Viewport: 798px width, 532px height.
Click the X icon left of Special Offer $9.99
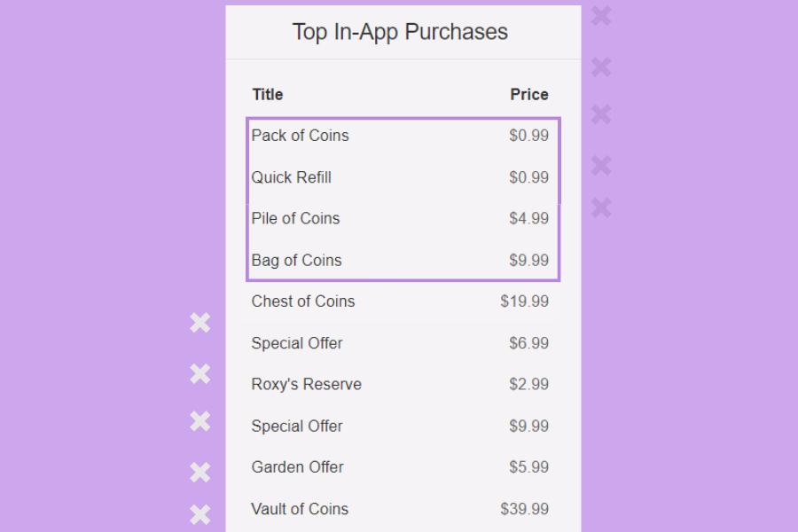click(200, 421)
